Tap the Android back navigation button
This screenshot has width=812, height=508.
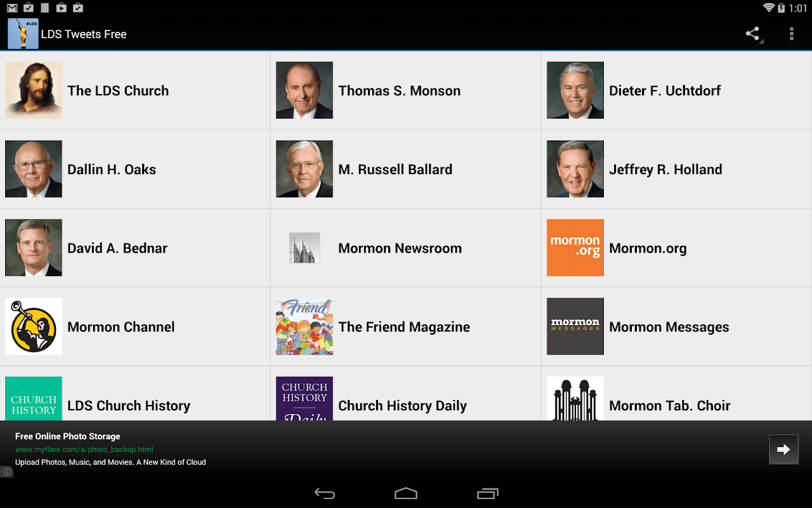coord(325,493)
